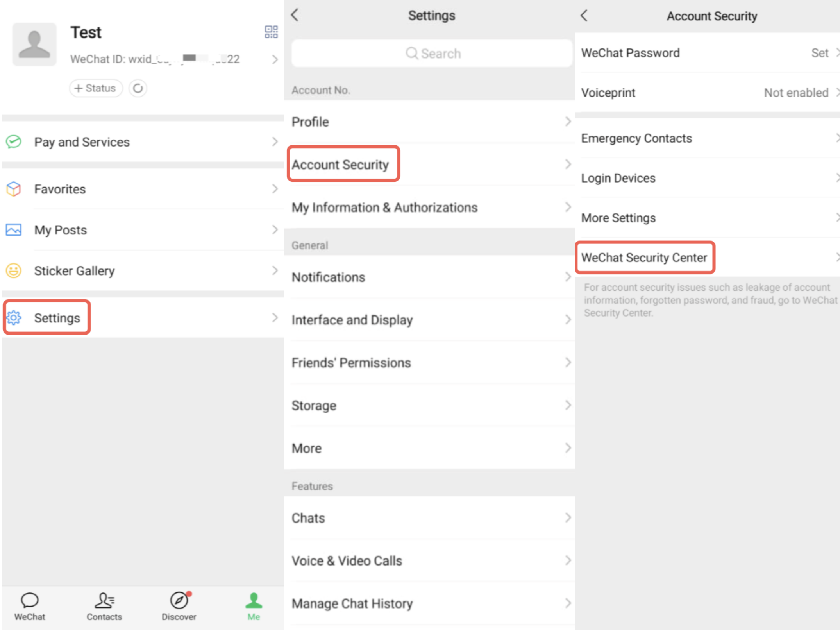Open WeChat Security Center
This screenshot has height=630, width=840.
pyautogui.click(x=708, y=257)
